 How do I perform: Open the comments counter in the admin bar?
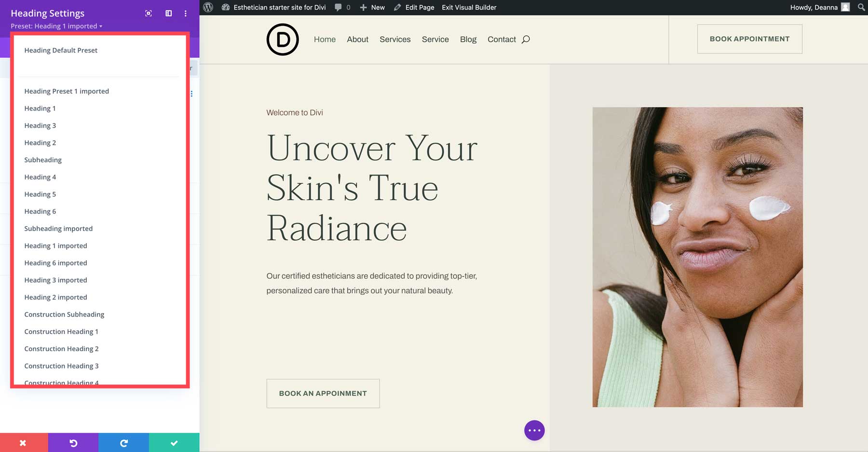342,7
